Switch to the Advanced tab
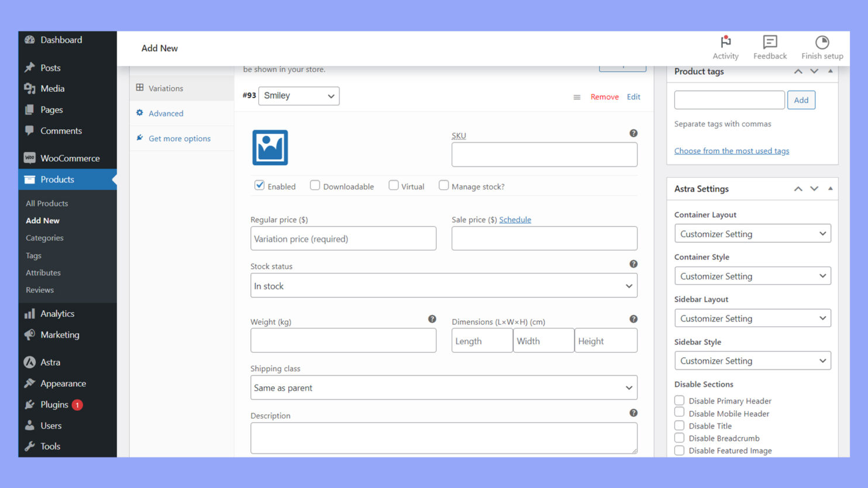Screen dimensions: 868x488 pyautogui.click(x=166, y=113)
